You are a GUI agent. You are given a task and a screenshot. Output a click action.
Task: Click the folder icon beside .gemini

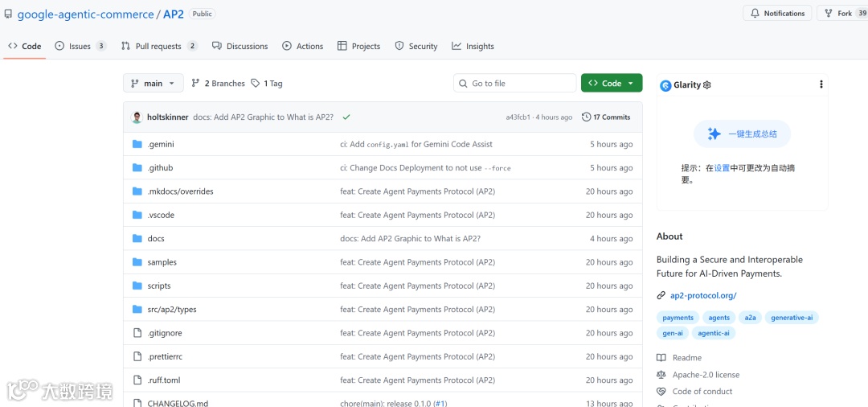[x=137, y=144]
